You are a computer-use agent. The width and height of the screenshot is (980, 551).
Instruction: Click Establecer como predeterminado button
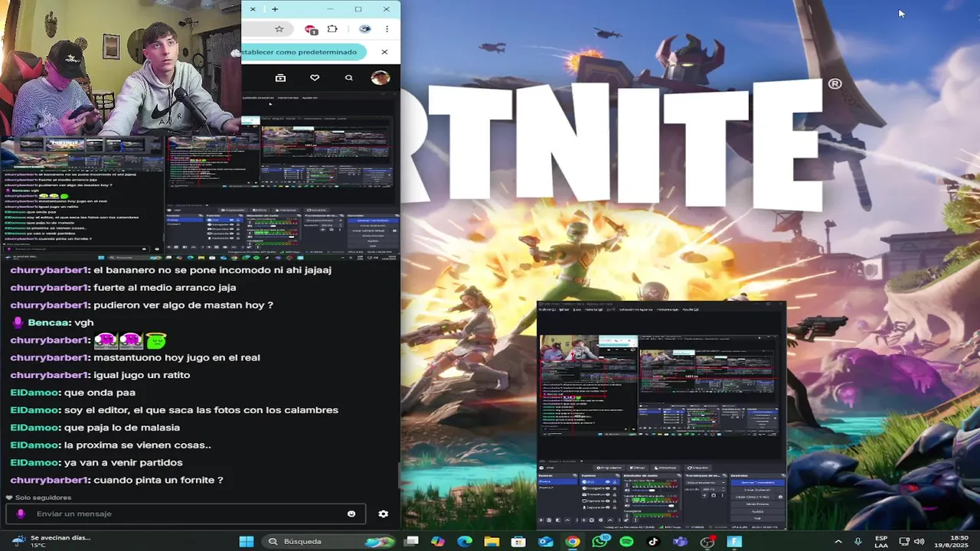pos(304,52)
